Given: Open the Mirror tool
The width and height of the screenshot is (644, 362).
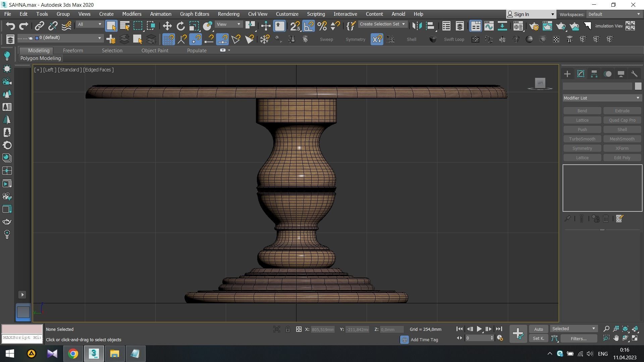Looking at the screenshot, I should pyautogui.click(x=417, y=26).
